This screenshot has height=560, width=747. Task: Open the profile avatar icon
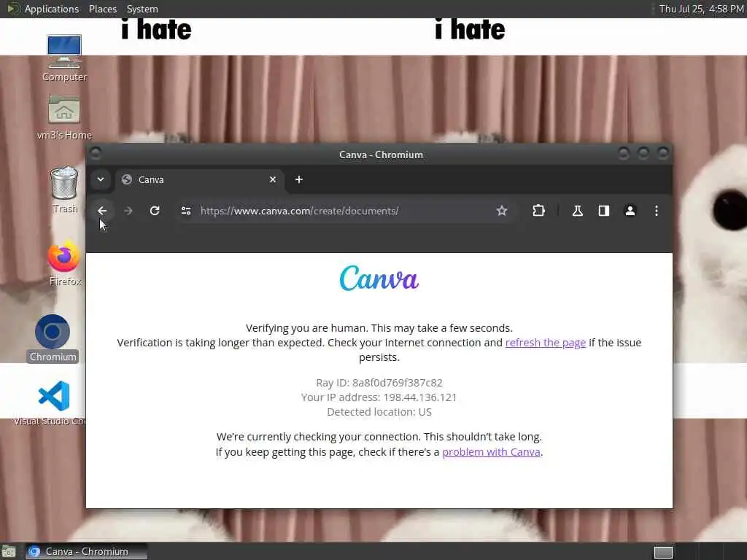click(x=630, y=211)
